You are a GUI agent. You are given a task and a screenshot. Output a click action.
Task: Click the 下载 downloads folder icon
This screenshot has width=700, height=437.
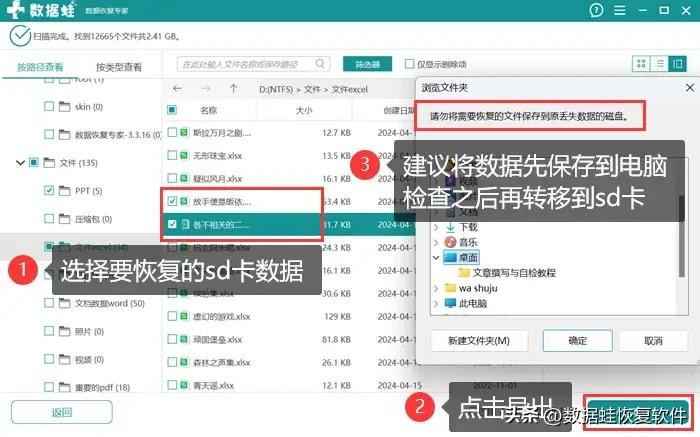[x=449, y=225]
